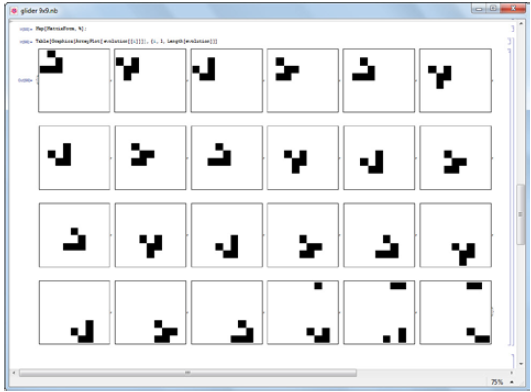Click the scroll right arrow at bottom
Image resolution: width=531 pixels, height=392 pixels.
512,373
